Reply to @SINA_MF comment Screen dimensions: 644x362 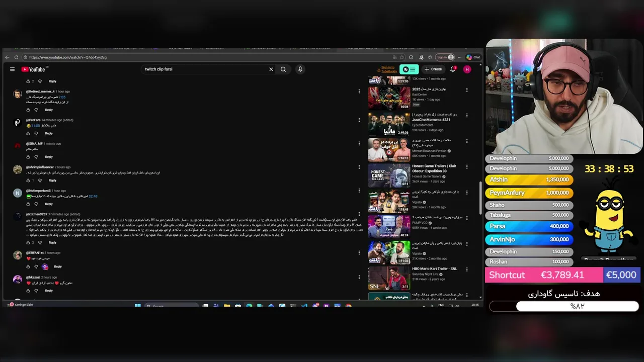click(49, 157)
